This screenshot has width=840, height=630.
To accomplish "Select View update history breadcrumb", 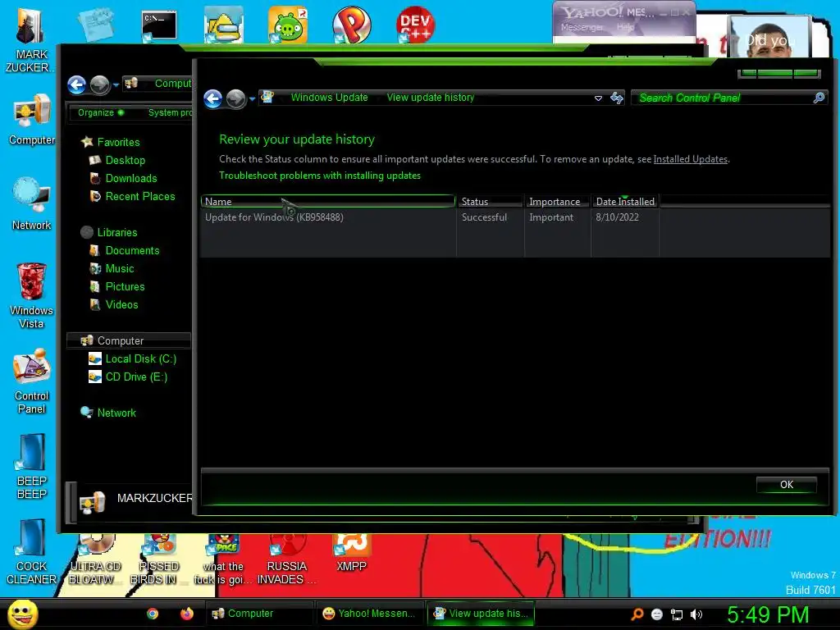I will click(x=430, y=98).
